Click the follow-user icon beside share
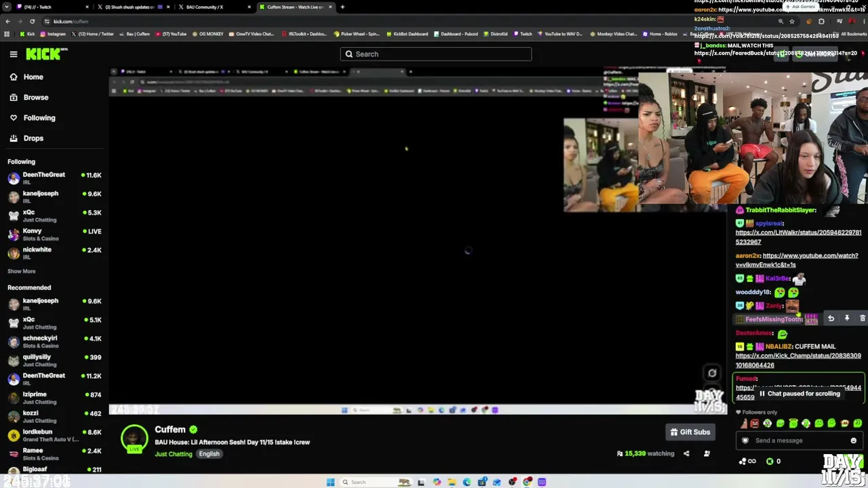Viewport: 868px width, 488px height. pos(707,454)
